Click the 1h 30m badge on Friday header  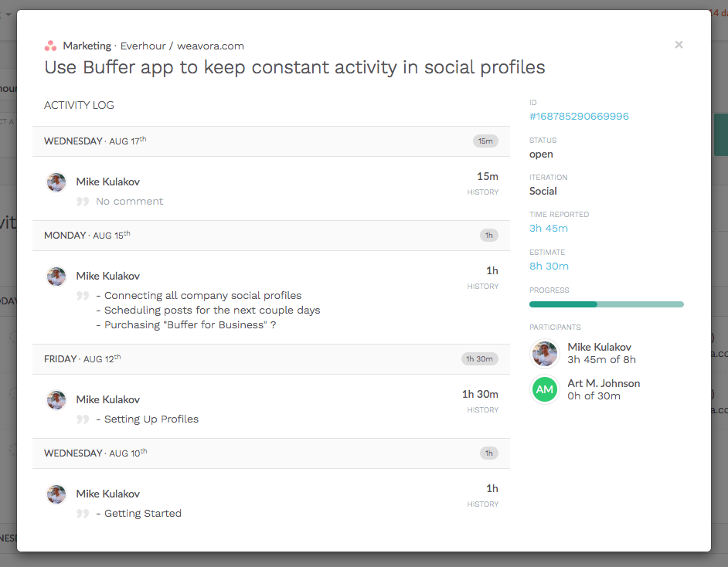(x=479, y=359)
